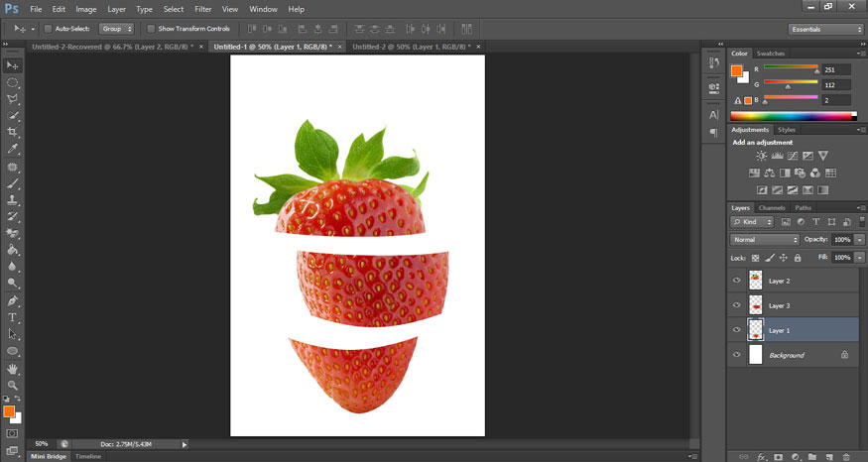
Task: Click the delete layer trash icon
Action: pyautogui.click(x=845, y=457)
